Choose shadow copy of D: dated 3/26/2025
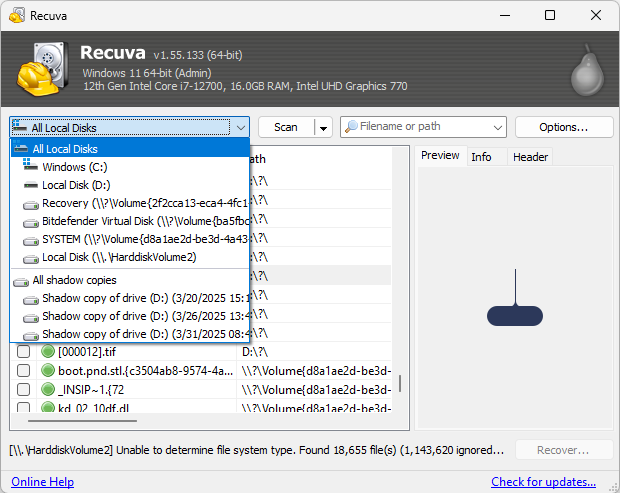 click(130, 316)
